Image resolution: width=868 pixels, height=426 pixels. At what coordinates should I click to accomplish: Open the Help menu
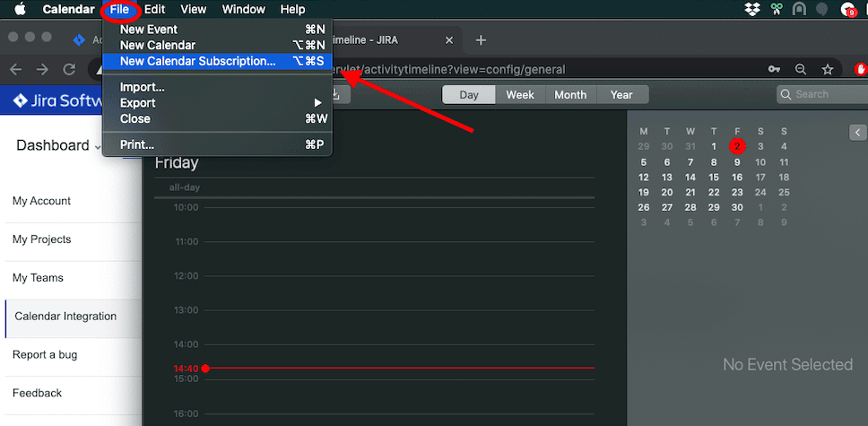click(293, 10)
